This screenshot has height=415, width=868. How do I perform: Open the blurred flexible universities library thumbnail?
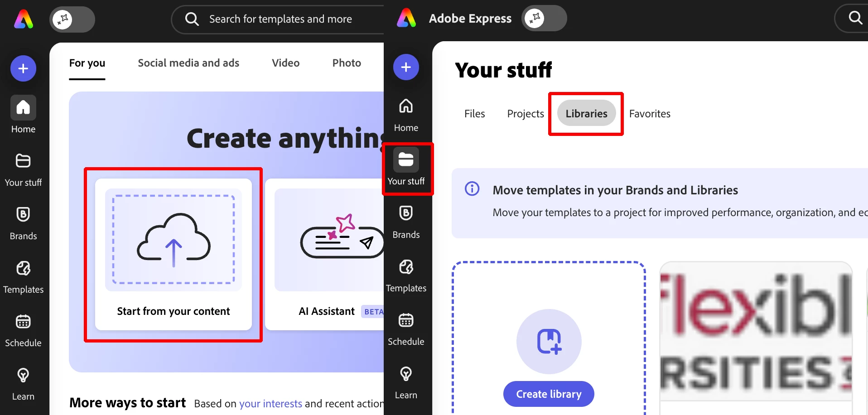(x=756, y=338)
